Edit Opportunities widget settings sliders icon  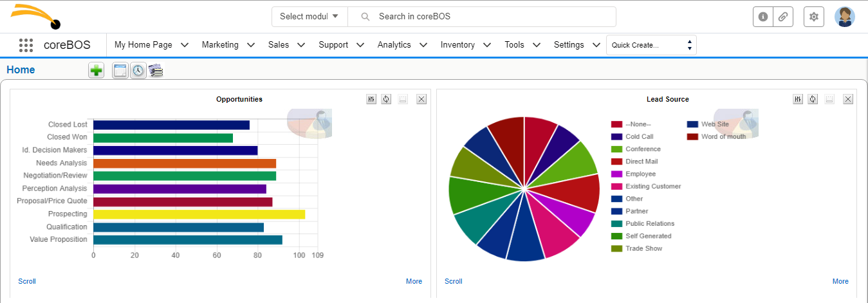click(x=371, y=99)
